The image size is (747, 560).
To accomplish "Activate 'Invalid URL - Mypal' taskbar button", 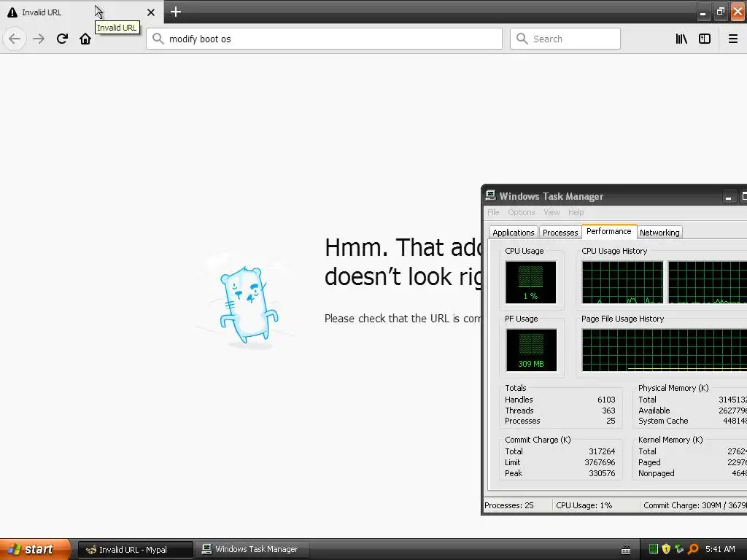I will tap(135, 550).
